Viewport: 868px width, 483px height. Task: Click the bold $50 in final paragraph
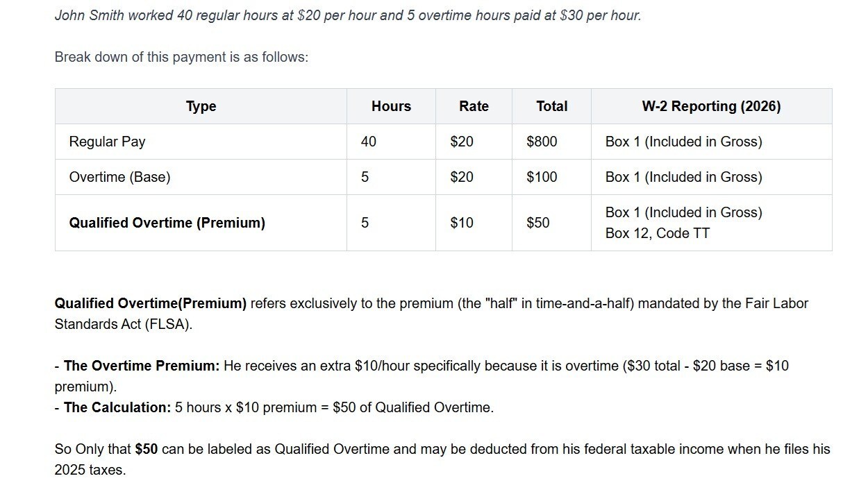(x=147, y=449)
